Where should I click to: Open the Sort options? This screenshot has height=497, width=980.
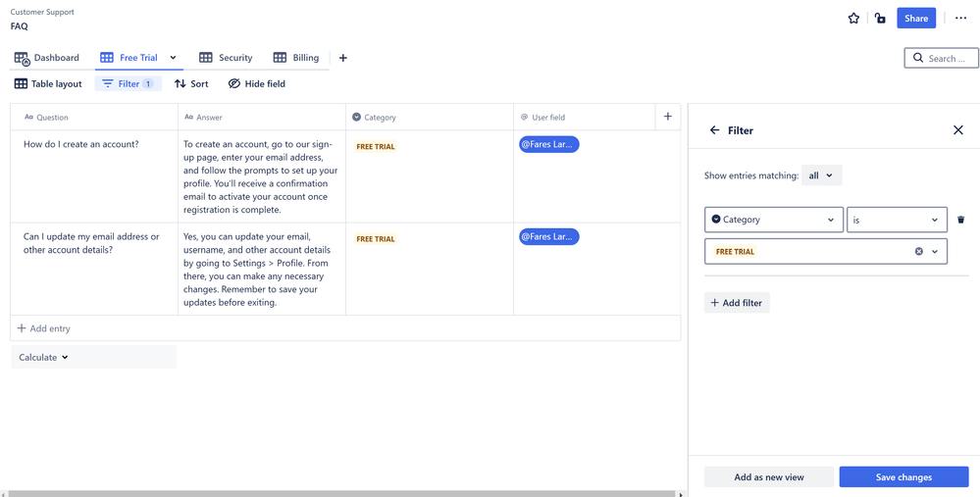point(191,83)
